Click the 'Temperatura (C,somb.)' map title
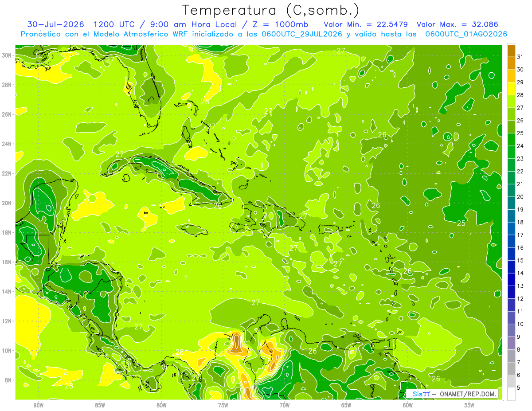This screenshot has width=532, height=411. (x=270, y=10)
